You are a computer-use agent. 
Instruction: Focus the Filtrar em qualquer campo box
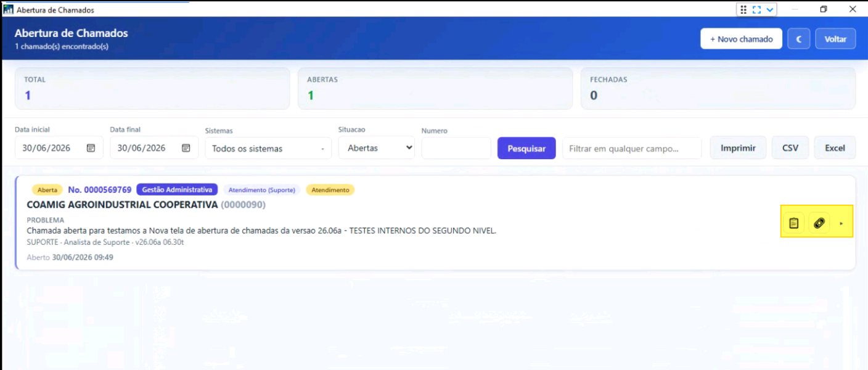point(632,149)
